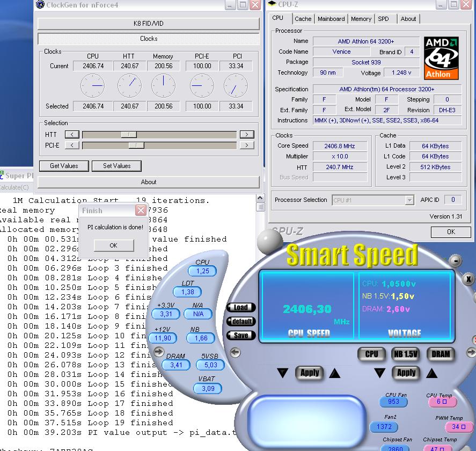The height and width of the screenshot is (451, 476).
Task: Open the Mainboard tab in CPU-Z
Action: coord(331,19)
